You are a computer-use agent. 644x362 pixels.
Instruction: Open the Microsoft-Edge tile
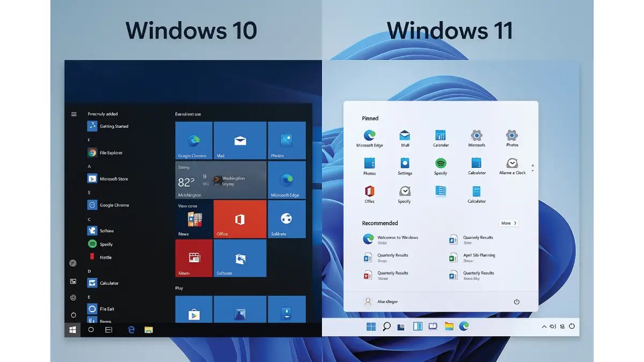coord(287,180)
